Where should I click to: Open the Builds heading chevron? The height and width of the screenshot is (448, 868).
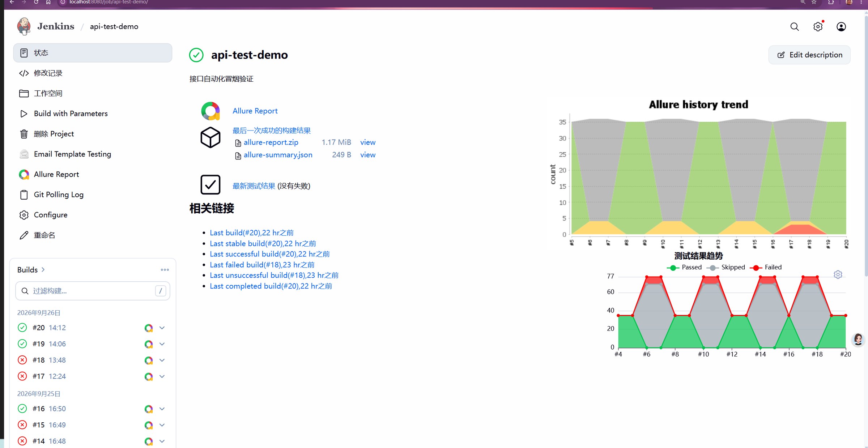click(43, 270)
